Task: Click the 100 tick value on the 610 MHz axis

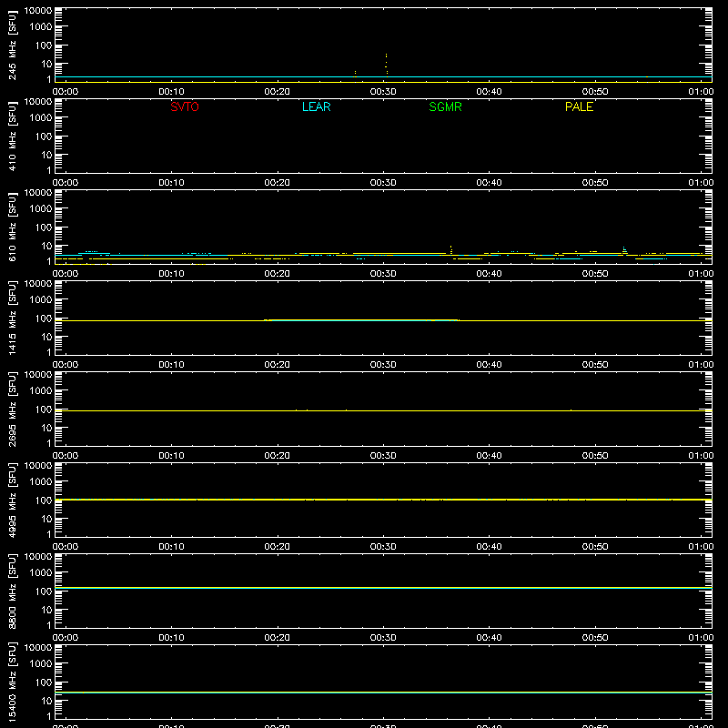Action: point(44,227)
